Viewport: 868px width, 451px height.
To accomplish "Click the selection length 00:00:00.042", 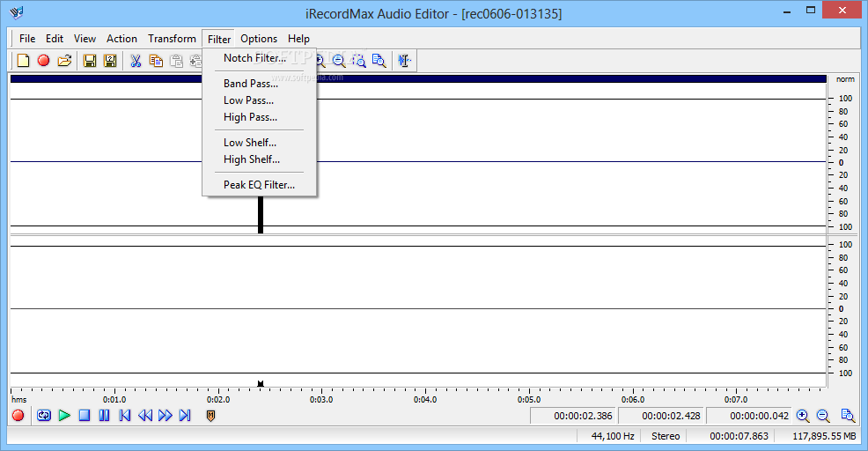I will 749,416.
